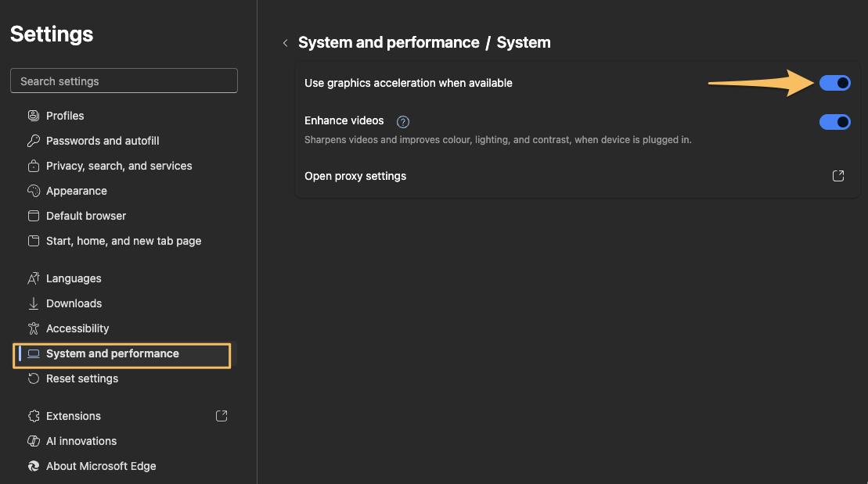Select Start, home, and new tab page
The height and width of the screenshot is (484, 868).
(x=124, y=241)
